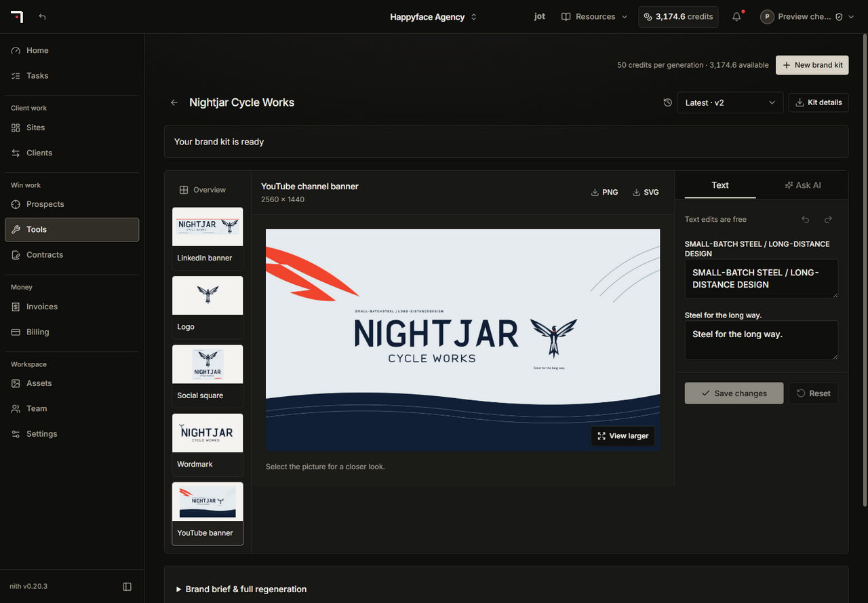Download Kit details
Viewport: 868px width, 603px height.
click(x=818, y=102)
